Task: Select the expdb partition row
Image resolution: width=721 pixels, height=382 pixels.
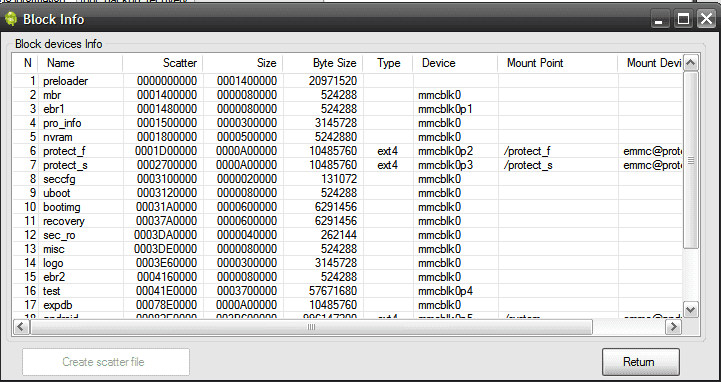Action: (347, 305)
